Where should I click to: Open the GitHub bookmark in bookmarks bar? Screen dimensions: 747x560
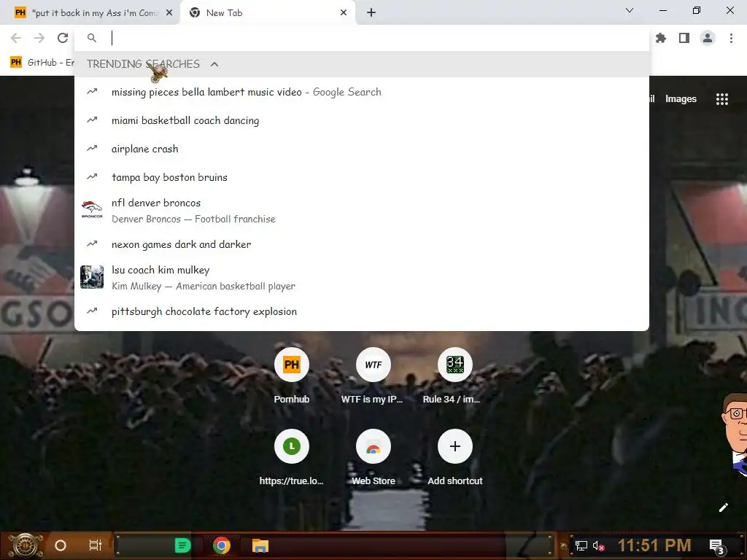click(42, 63)
